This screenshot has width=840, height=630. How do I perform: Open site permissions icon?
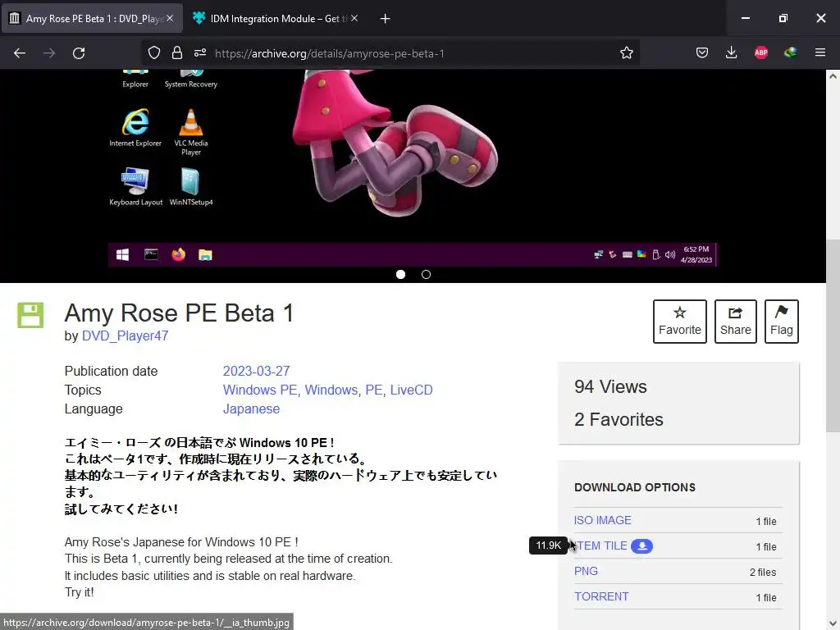click(x=200, y=53)
